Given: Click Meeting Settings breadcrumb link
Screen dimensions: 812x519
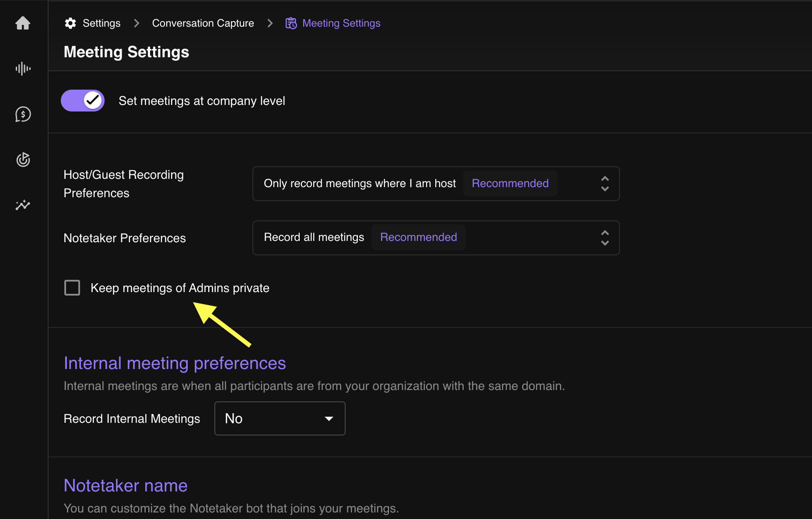Looking at the screenshot, I should 341,23.
